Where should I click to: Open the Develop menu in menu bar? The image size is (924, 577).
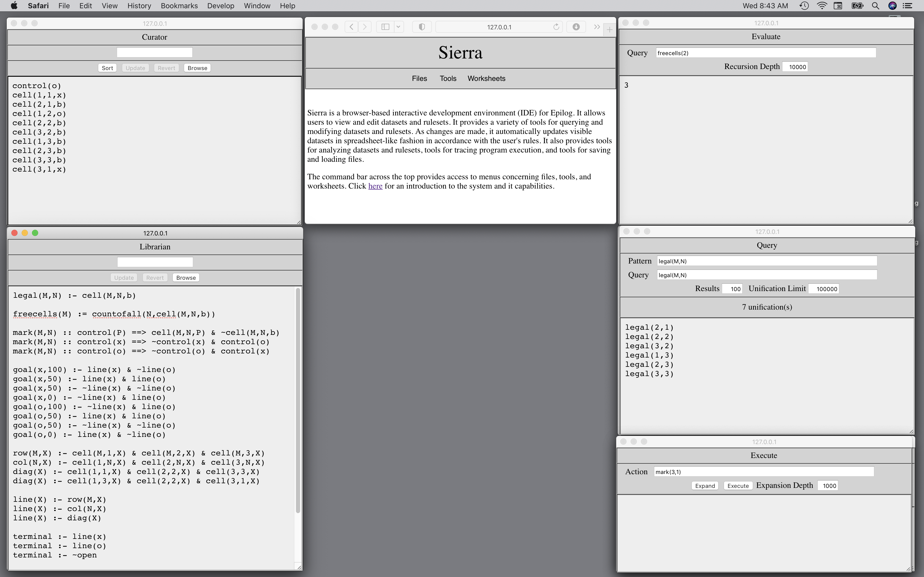coord(220,6)
